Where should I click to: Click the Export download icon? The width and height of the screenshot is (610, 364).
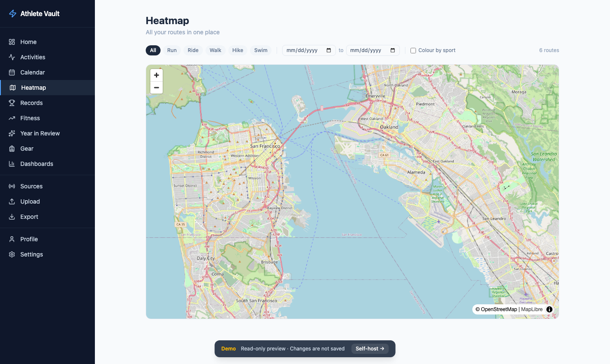point(12,217)
